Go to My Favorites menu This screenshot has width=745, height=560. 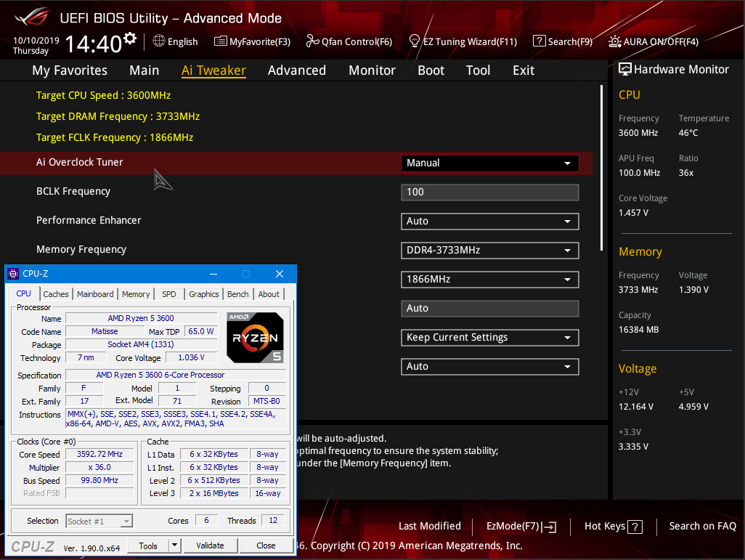point(70,70)
